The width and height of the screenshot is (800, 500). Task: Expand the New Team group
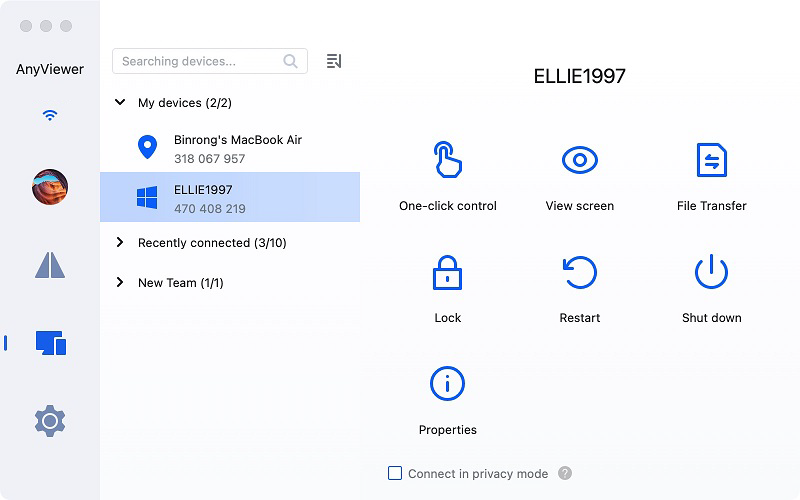coord(120,283)
